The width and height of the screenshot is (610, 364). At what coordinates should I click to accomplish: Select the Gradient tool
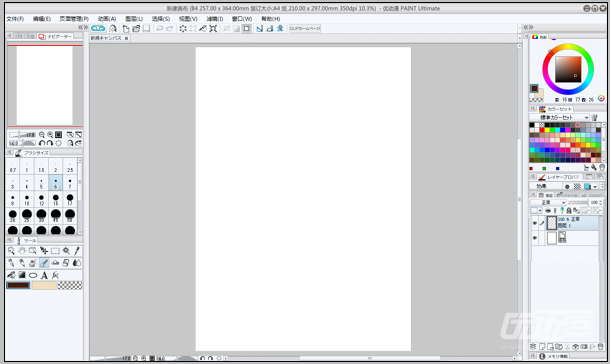coord(22,275)
